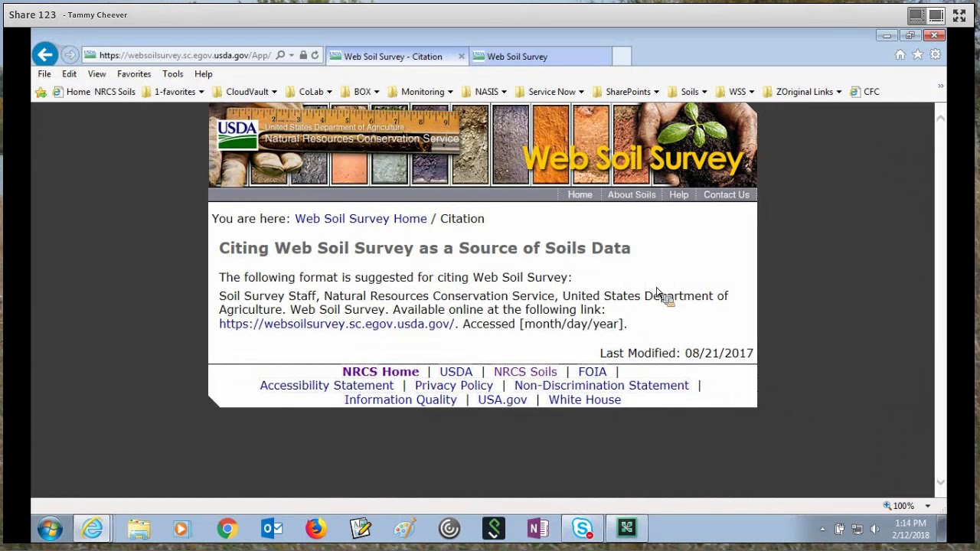The width and height of the screenshot is (980, 551).
Task: Expand the WSS favorites folder
Action: [x=735, y=92]
